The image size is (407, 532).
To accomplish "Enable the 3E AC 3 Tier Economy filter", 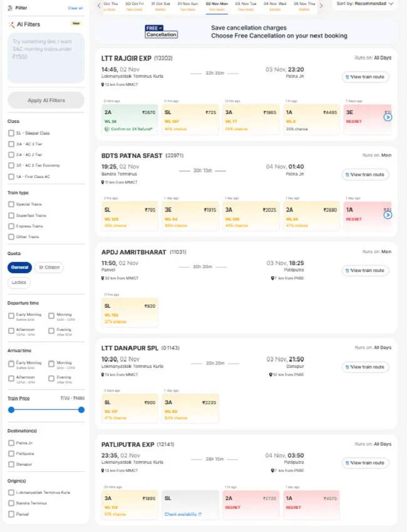I will [11, 165].
